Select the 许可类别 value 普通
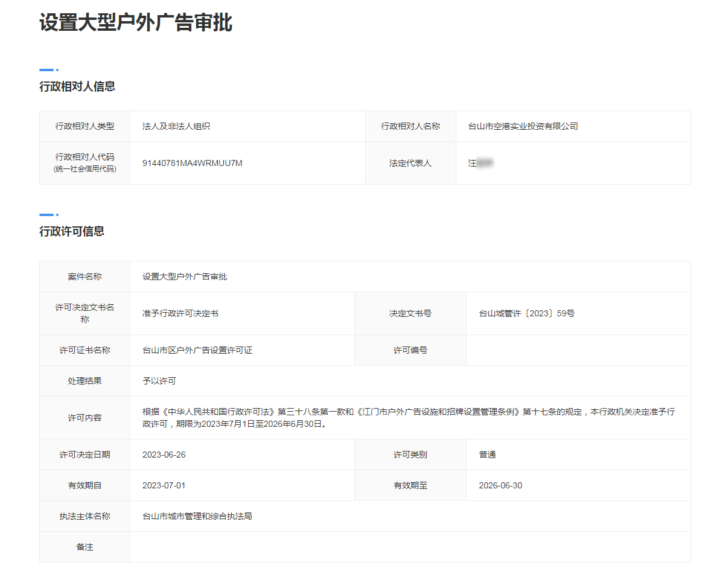This screenshot has width=728, height=565. [485, 455]
